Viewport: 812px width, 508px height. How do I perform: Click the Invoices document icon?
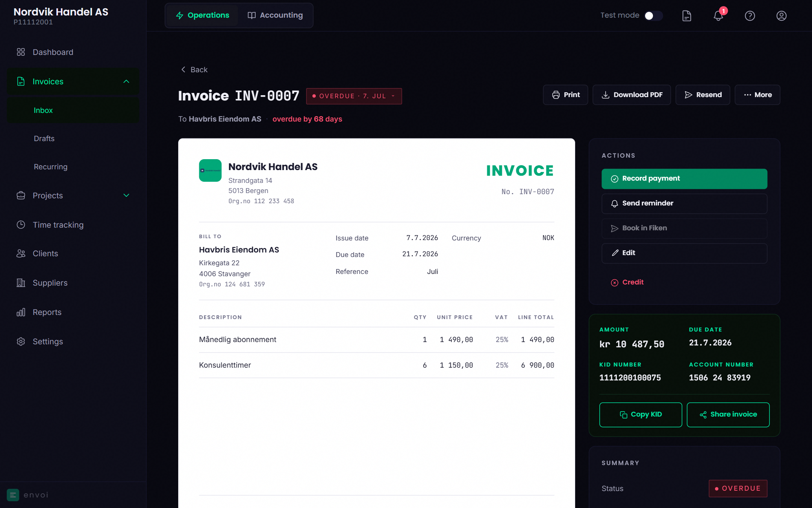pyautogui.click(x=21, y=81)
